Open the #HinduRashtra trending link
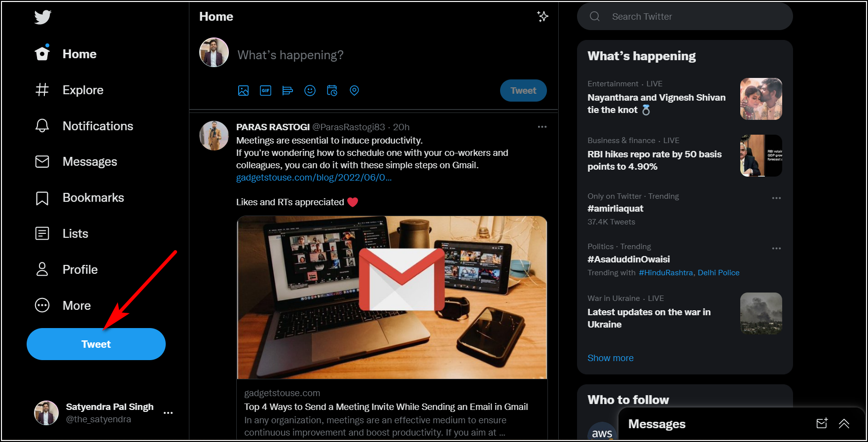 (666, 273)
